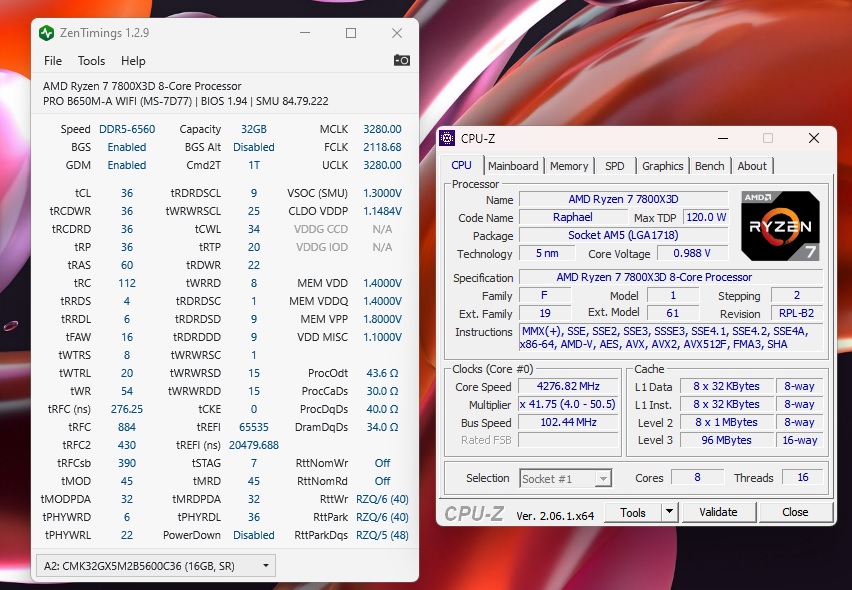Click the tREFI (ns) 20479.688 value
Image resolution: width=852 pixels, height=590 pixels.
click(x=254, y=445)
